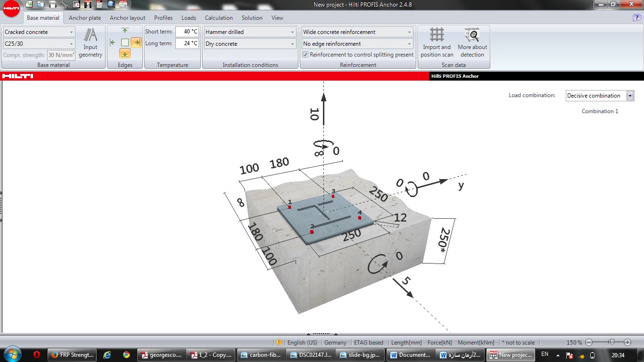Adjust the zoom slider handle
This screenshot has width=644, height=362.
[x=611, y=342]
